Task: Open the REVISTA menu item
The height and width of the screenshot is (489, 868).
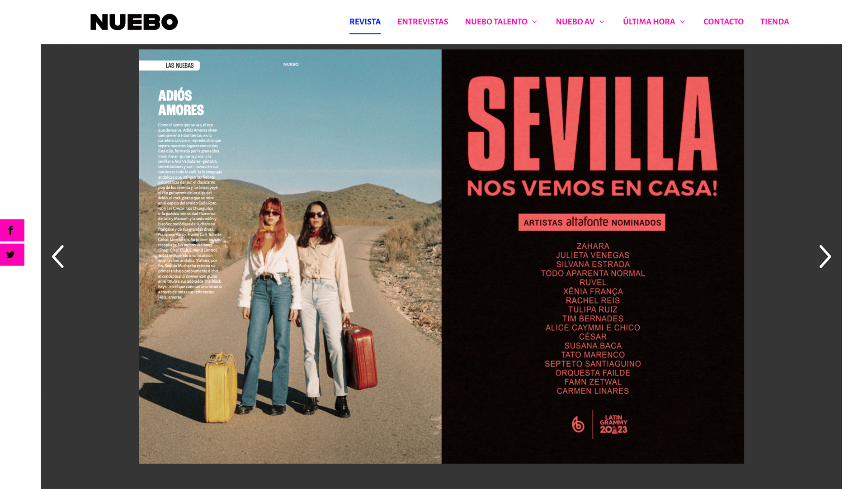Action: coord(365,22)
